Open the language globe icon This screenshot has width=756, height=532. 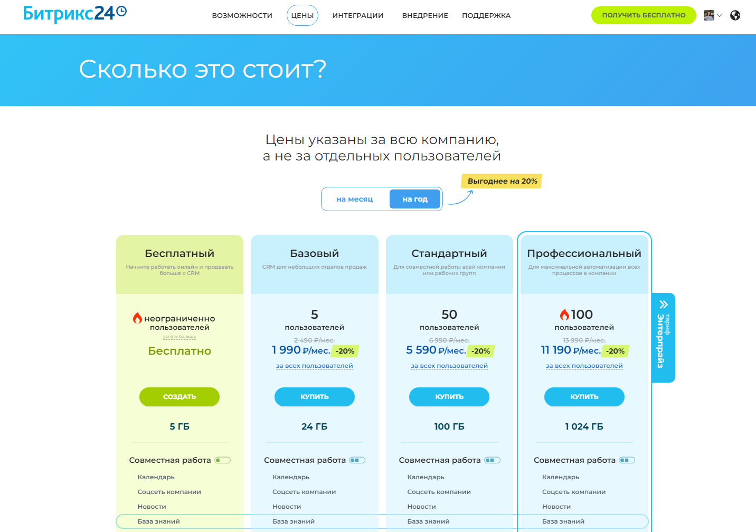click(x=735, y=15)
